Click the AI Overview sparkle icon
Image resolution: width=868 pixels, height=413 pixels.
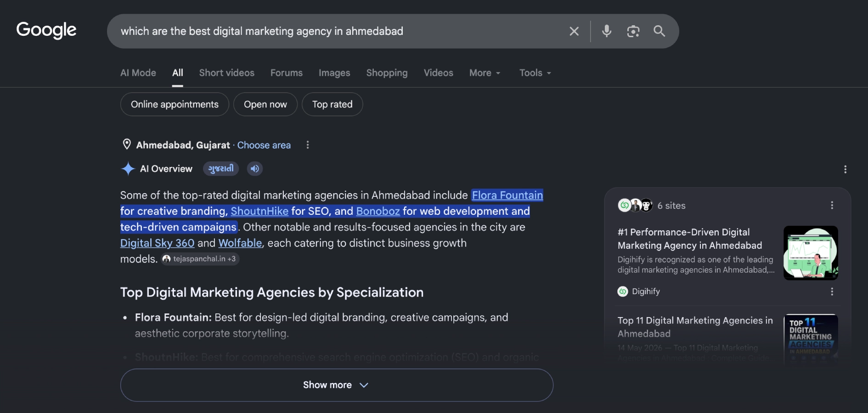128,169
